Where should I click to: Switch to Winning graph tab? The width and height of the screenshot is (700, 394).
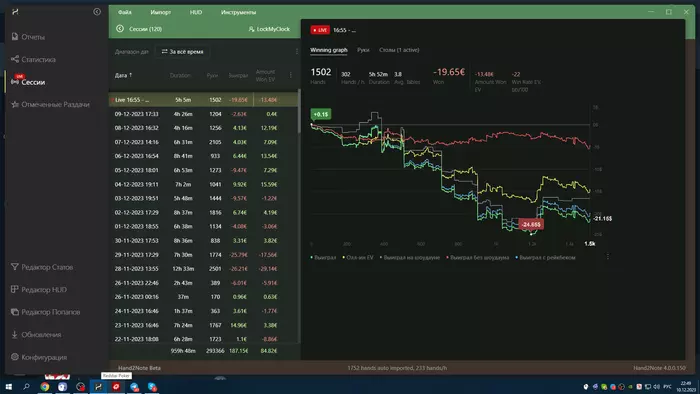[329, 50]
